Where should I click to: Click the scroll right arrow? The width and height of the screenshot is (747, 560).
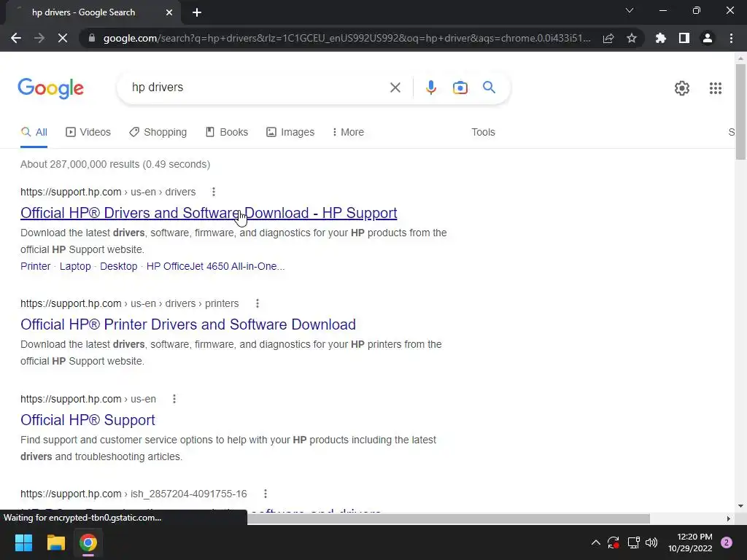tap(729, 518)
